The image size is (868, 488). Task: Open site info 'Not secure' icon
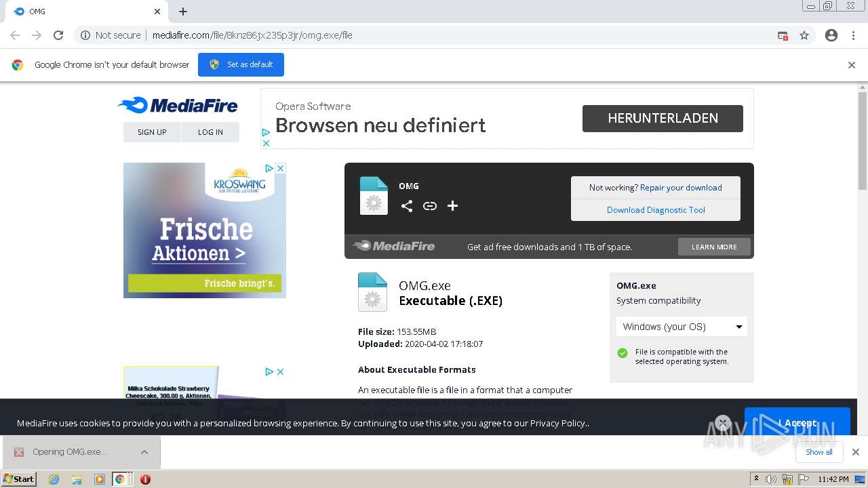[85, 35]
